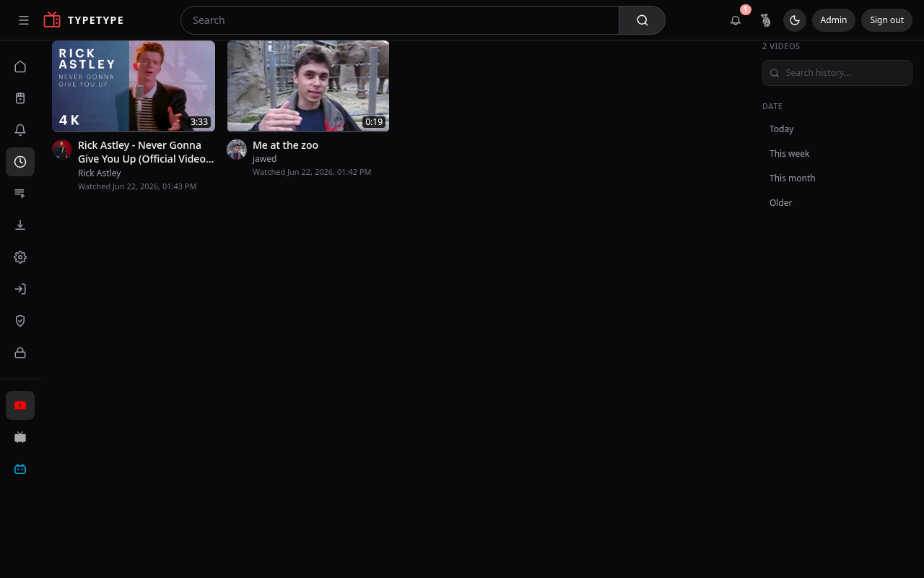Click the 0:19 duration badge
The width and height of the screenshot is (924, 578).
pyautogui.click(x=374, y=122)
